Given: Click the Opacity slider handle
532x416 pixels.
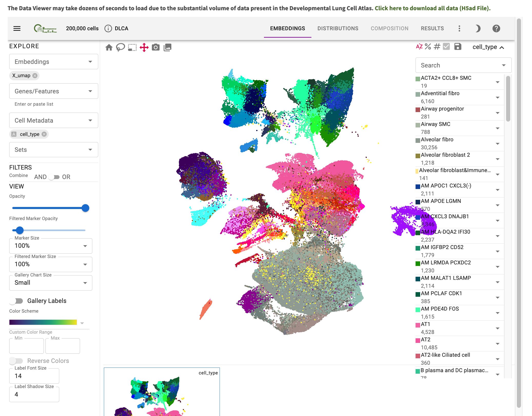Looking at the screenshot, I should 85,208.
